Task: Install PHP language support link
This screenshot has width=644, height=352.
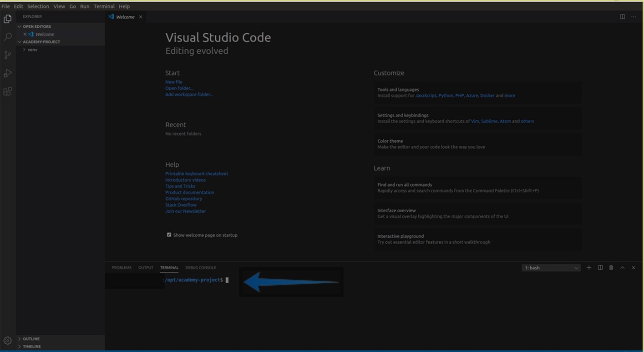Action: [x=460, y=96]
